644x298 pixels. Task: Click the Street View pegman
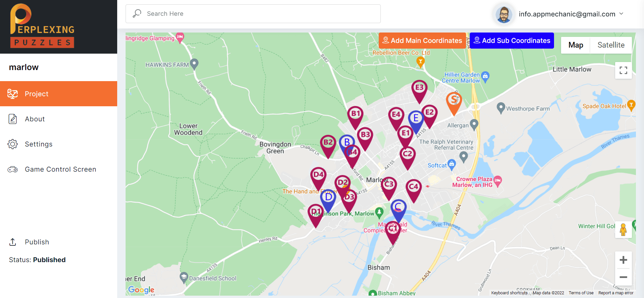click(x=624, y=230)
